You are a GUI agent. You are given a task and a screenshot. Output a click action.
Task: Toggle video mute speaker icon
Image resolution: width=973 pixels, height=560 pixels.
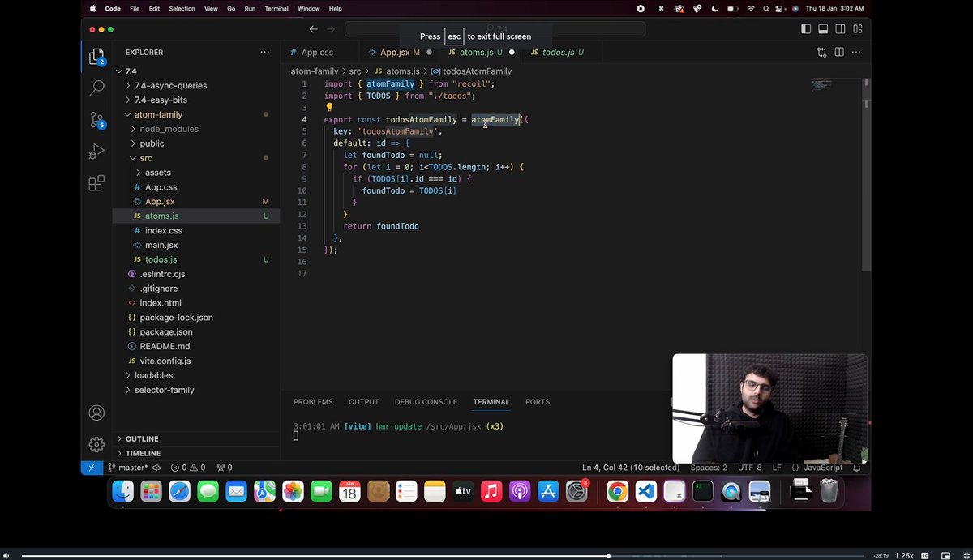6,556
